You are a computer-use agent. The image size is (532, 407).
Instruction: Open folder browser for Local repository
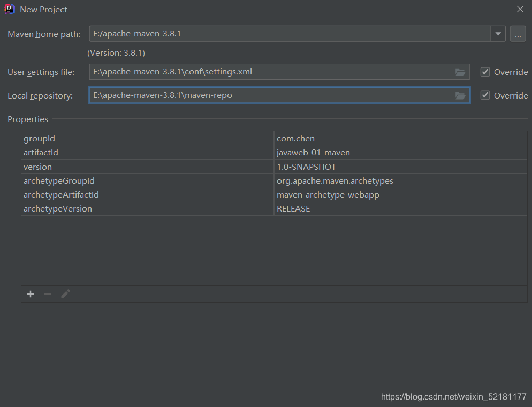coord(460,96)
